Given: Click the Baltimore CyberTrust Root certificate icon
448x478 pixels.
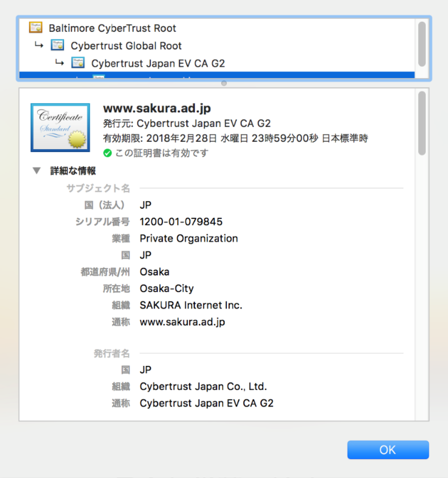Looking at the screenshot, I should click(36, 27).
